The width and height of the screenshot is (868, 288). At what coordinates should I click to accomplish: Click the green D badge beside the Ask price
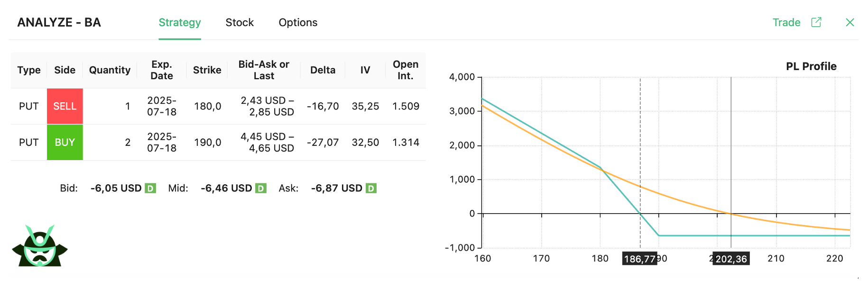click(371, 188)
